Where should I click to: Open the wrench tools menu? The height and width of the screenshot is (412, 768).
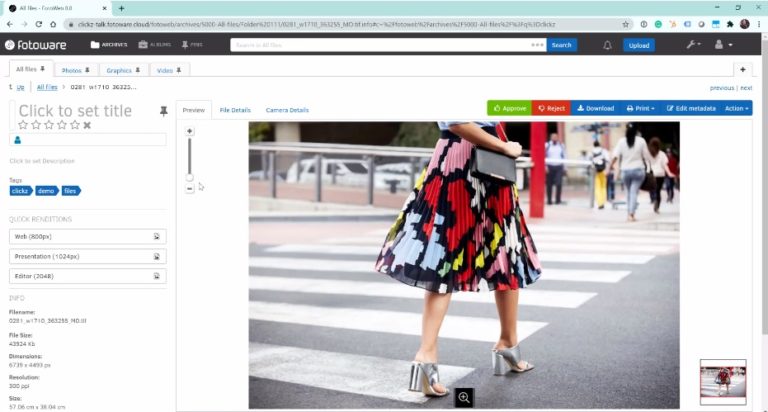(692, 45)
